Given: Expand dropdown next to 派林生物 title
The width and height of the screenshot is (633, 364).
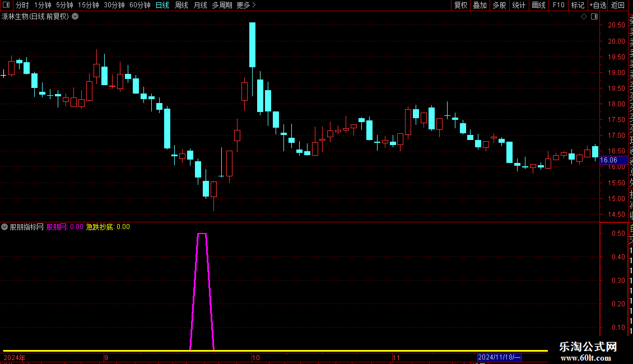Looking at the screenshot, I should pos(75,17).
